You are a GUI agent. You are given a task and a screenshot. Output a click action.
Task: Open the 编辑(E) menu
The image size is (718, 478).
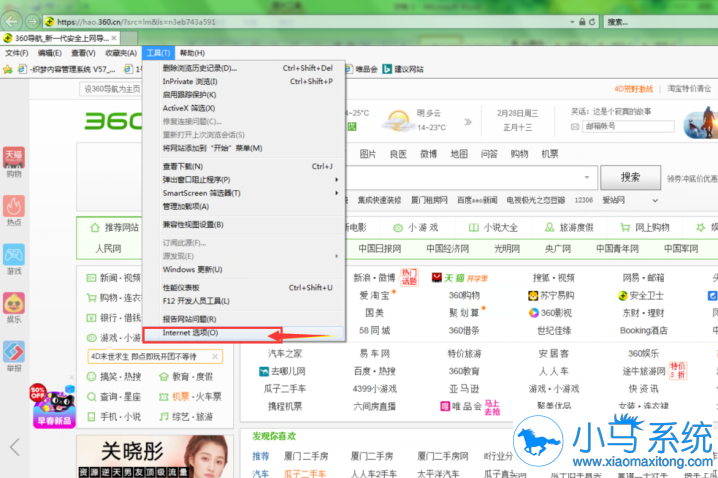49,53
